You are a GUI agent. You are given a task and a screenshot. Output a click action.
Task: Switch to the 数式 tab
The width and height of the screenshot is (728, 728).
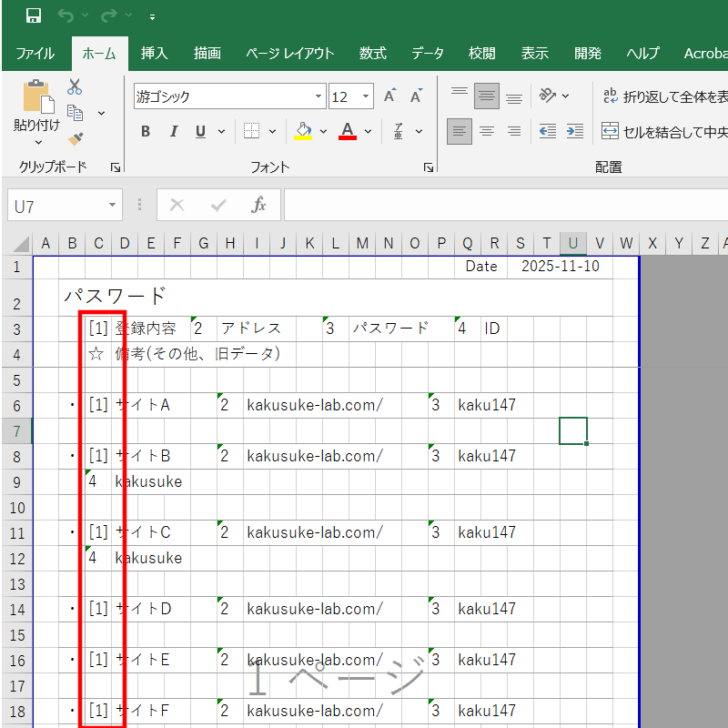(x=372, y=54)
